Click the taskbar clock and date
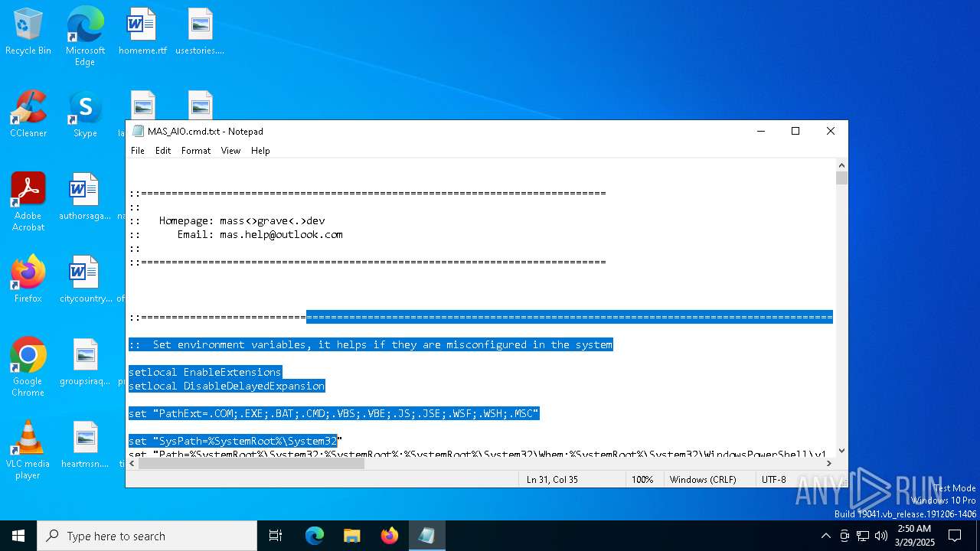The height and width of the screenshot is (551, 980). pos(914,536)
